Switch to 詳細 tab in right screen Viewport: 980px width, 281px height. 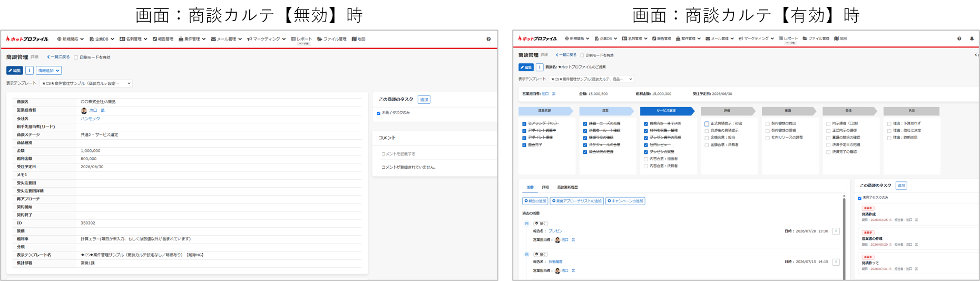(x=545, y=187)
